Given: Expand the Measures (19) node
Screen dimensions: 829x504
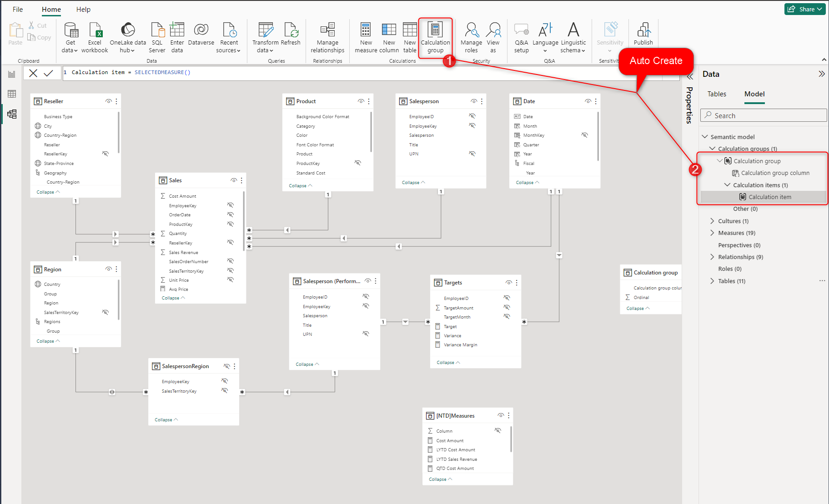Looking at the screenshot, I should coord(712,233).
